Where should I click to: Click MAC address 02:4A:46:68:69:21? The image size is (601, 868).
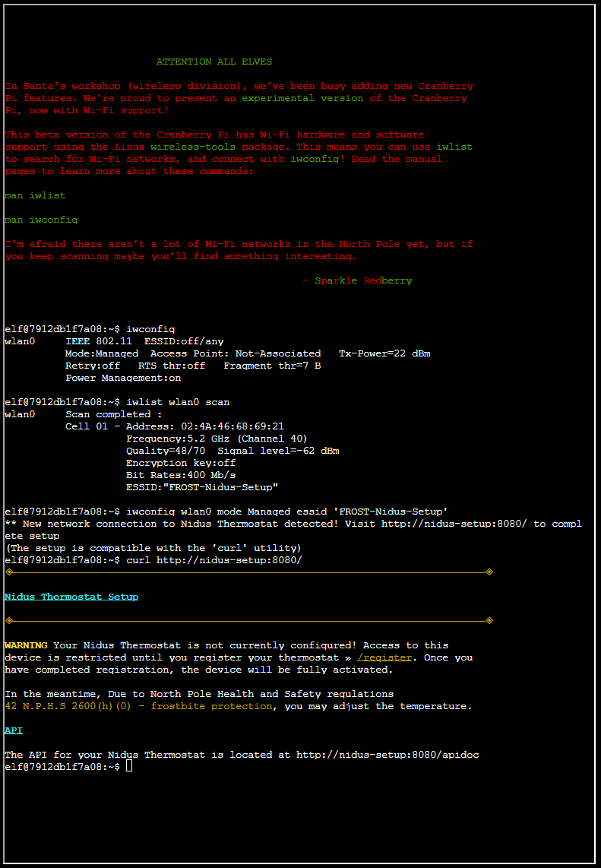click(x=232, y=427)
